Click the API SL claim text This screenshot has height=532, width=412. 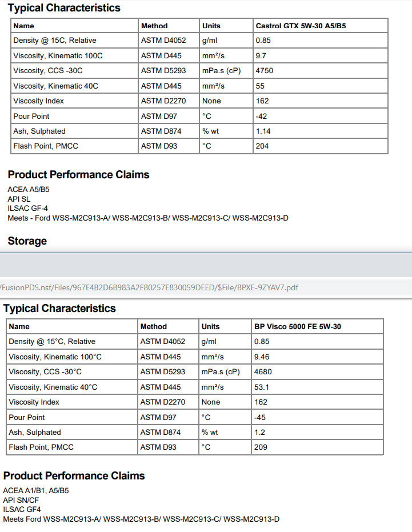[x=19, y=199]
